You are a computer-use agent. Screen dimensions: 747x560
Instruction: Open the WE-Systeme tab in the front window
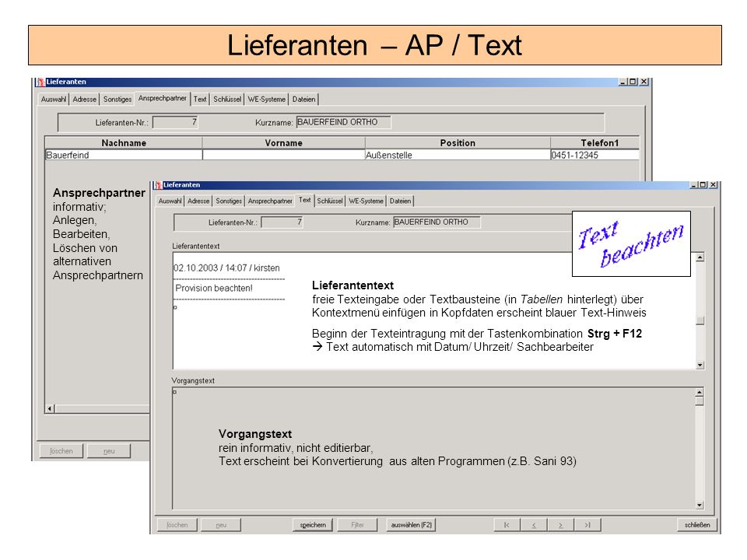click(366, 201)
